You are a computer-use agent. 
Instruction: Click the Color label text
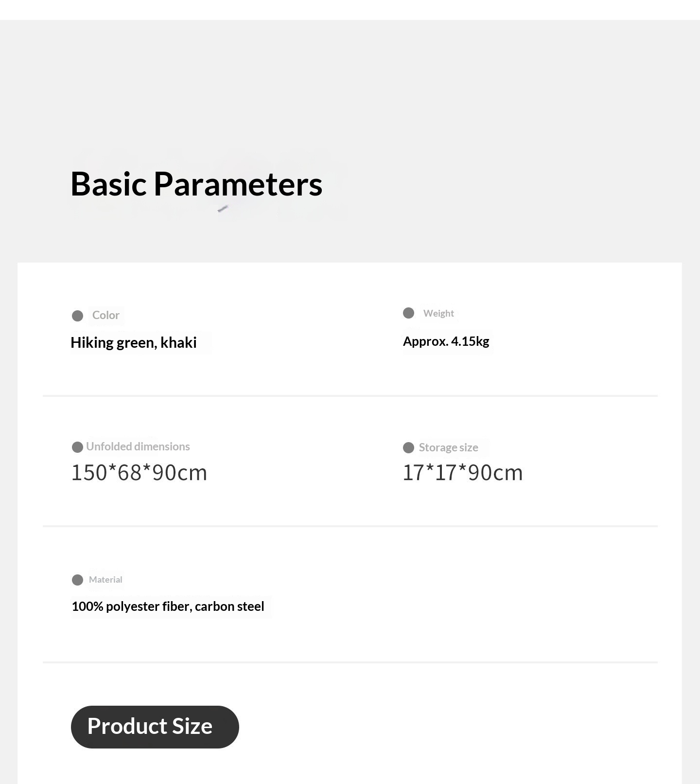click(x=105, y=316)
